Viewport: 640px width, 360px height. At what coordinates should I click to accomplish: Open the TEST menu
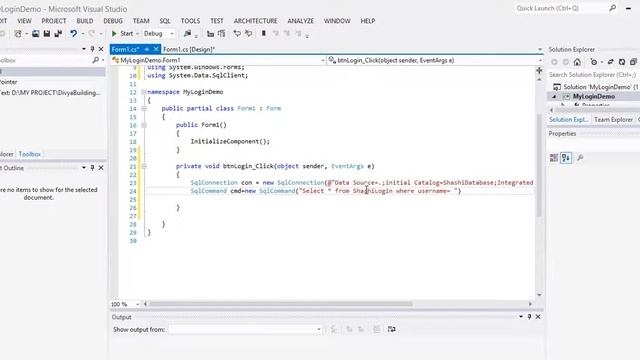217,21
